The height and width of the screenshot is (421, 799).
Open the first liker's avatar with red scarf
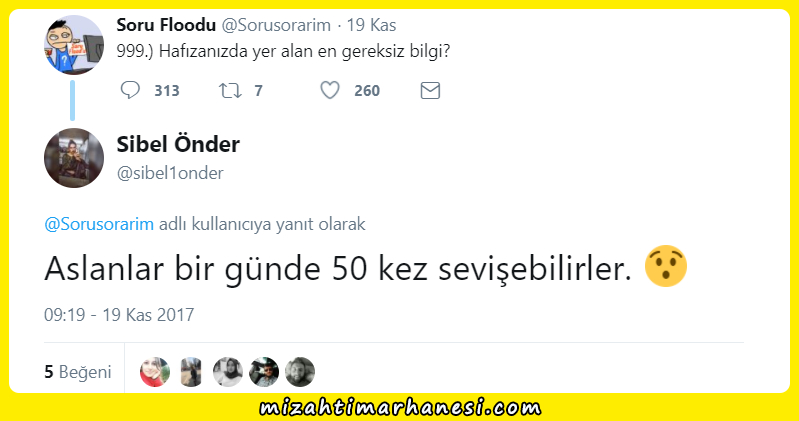point(155,372)
